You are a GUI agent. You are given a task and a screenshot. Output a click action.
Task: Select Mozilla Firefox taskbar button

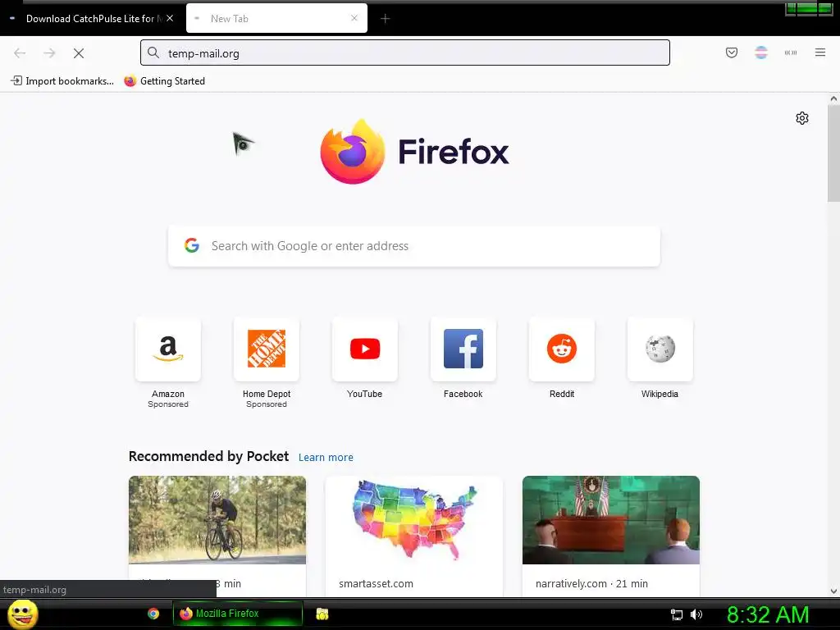238,614
